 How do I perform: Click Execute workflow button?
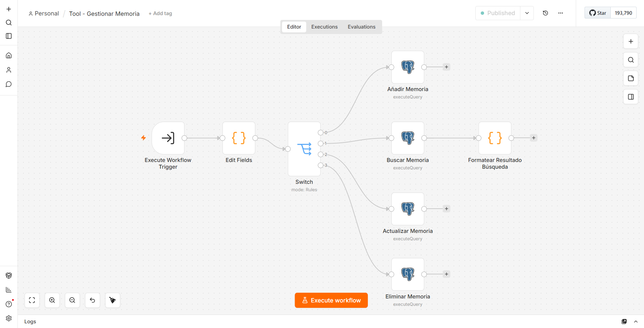click(331, 300)
